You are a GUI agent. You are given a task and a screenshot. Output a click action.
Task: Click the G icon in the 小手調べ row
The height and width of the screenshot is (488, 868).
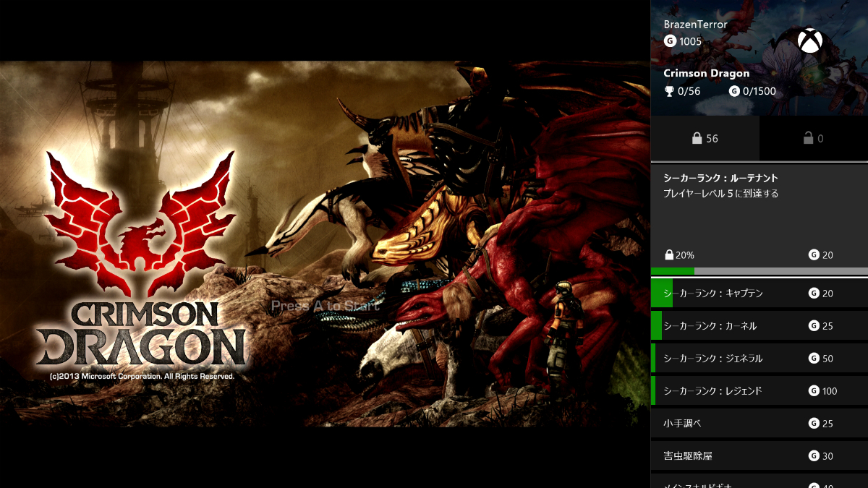[x=814, y=424]
